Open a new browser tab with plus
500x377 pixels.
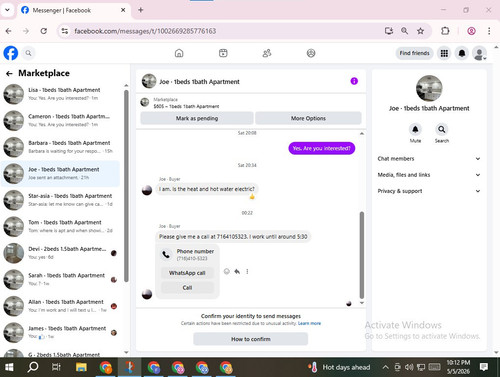tap(141, 10)
